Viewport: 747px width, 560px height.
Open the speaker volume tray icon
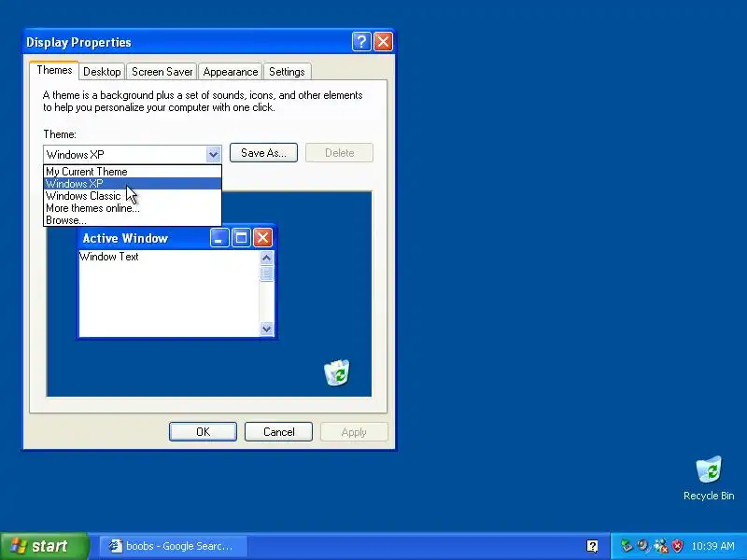point(643,546)
